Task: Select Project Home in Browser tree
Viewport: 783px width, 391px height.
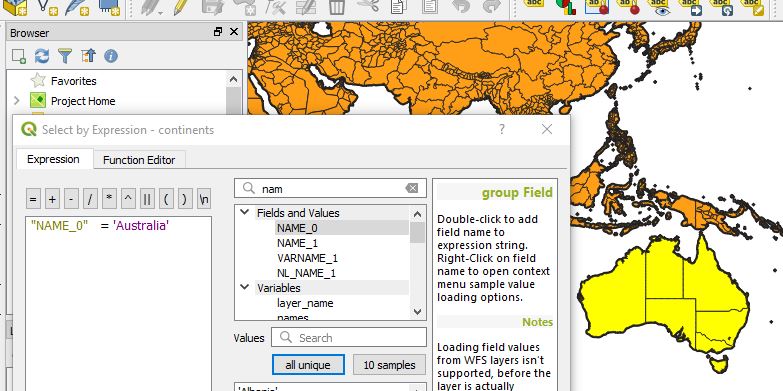Action: point(83,101)
